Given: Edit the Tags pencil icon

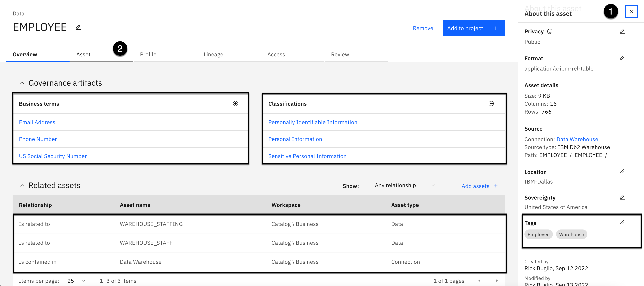Looking at the screenshot, I should [x=622, y=223].
